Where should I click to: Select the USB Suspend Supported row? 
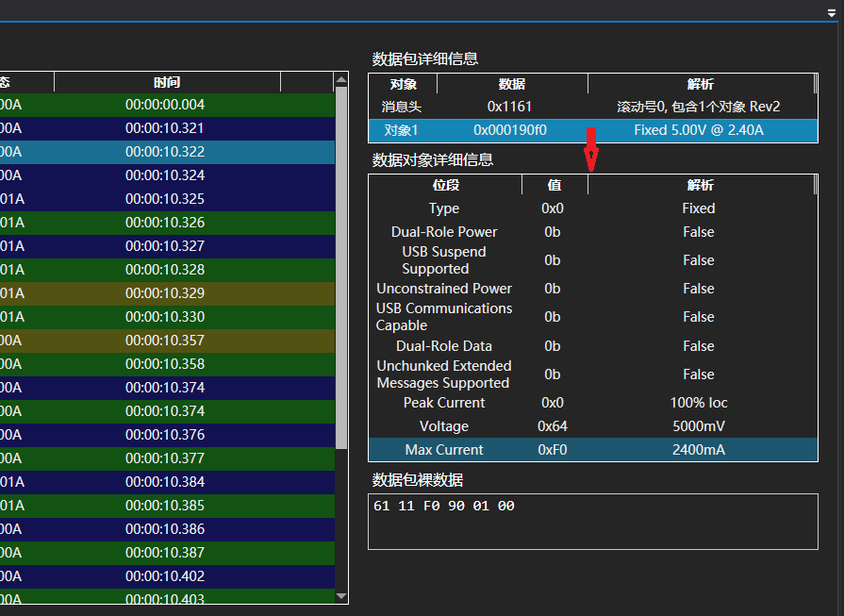[x=593, y=260]
